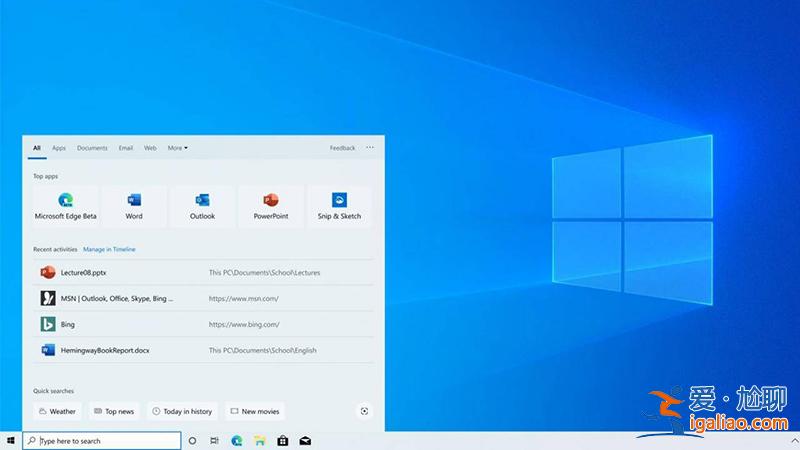Open Manage in Timeline link
The image size is (800, 450).
pos(109,249)
